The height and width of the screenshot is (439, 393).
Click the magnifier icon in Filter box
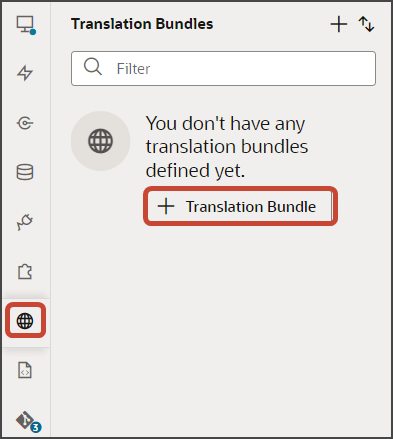93,66
